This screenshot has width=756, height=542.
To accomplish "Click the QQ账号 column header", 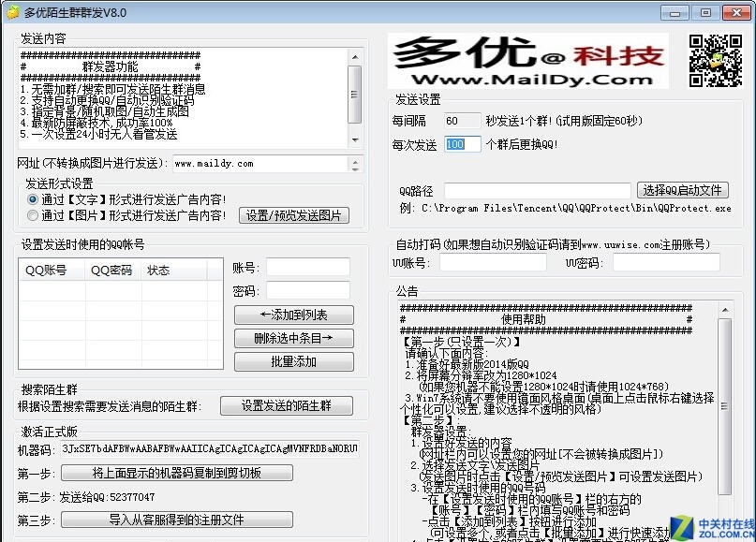I will (52, 271).
